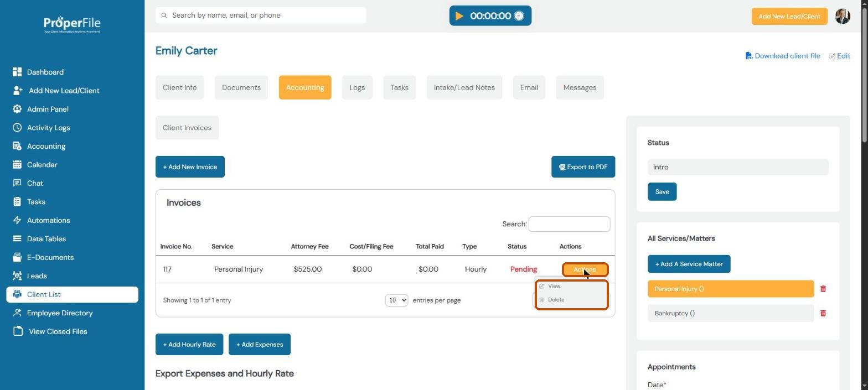Sort by Invoice No. column header
This screenshot has height=390, width=868.
(x=176, y=247)
